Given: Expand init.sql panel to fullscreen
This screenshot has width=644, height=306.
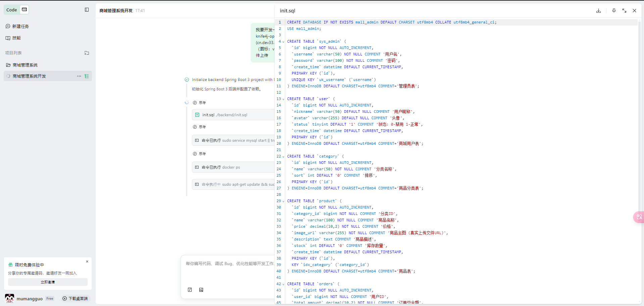Looking at the screenshot, I should tap(624, 11).
